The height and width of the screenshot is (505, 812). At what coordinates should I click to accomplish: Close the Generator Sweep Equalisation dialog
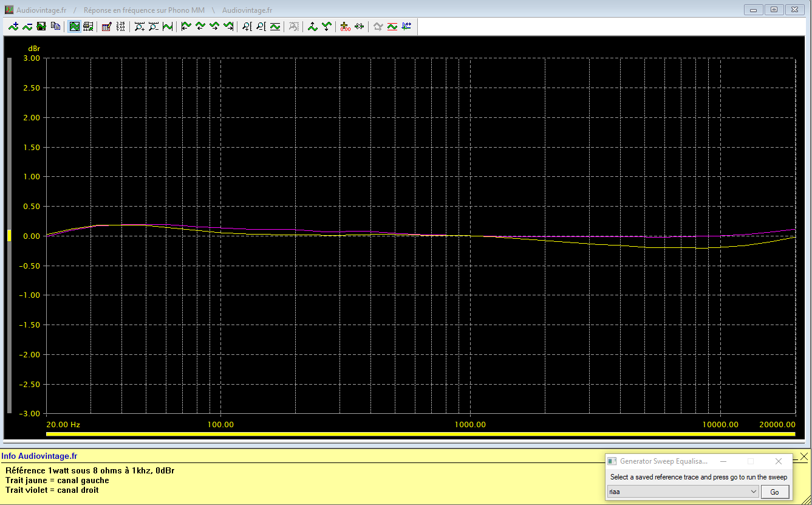(x=779, y=461)
